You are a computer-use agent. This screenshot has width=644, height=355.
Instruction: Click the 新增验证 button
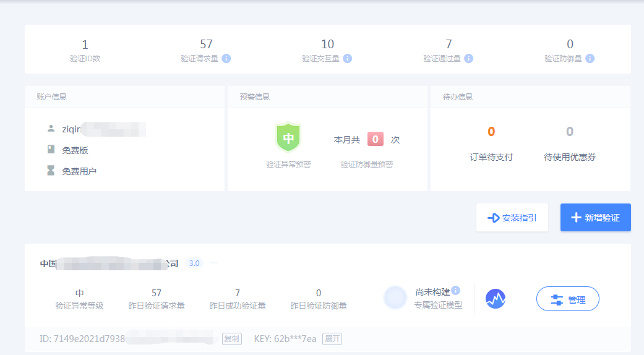[595, 218]
